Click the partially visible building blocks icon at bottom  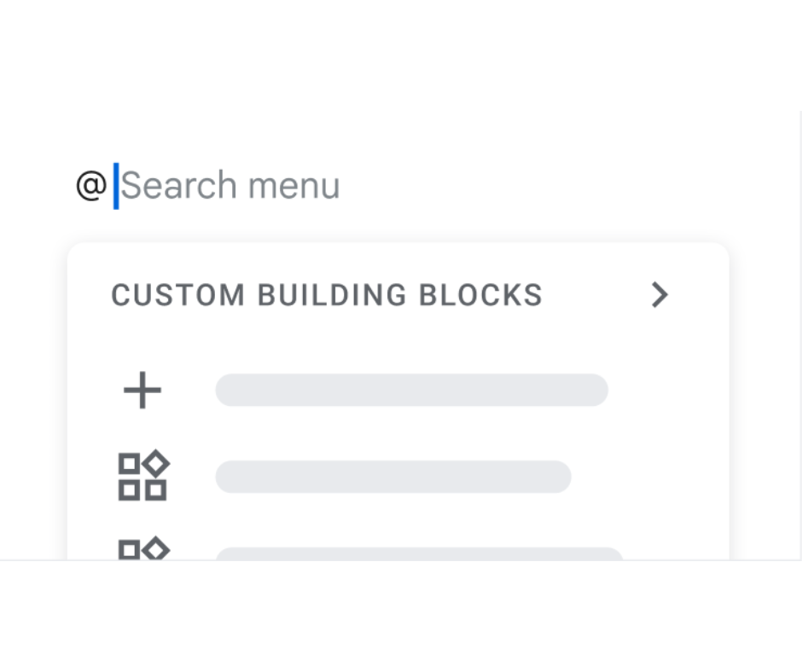tap(142, 548)
